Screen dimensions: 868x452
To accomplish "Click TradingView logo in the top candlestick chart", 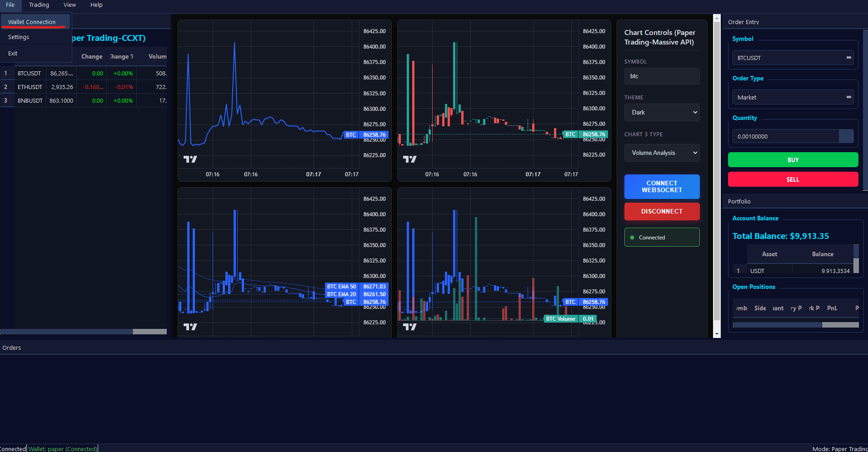I will (x=409, y=159).
